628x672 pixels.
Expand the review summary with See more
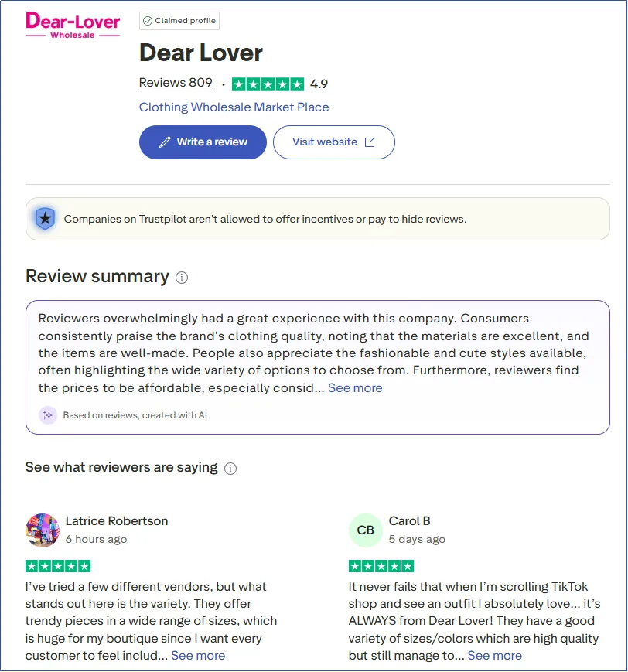pyautogui.click(x=355, y=388)
